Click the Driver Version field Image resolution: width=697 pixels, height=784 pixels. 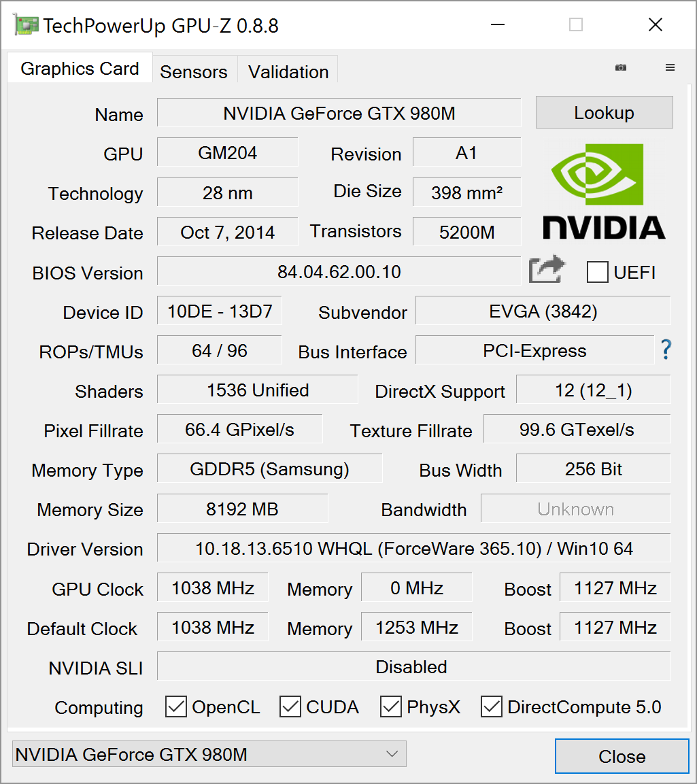(414, 549)
